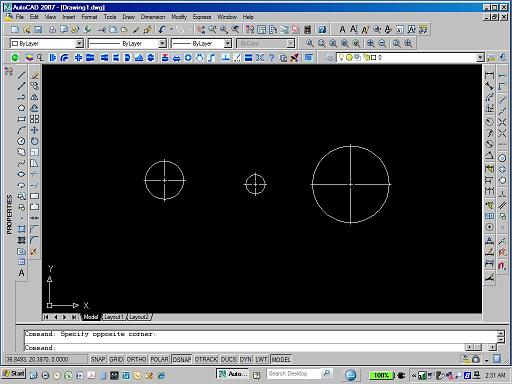Click the first layout tab navigation arrow
This screenshot has height=384, width=512.
[x=46, y=317]
